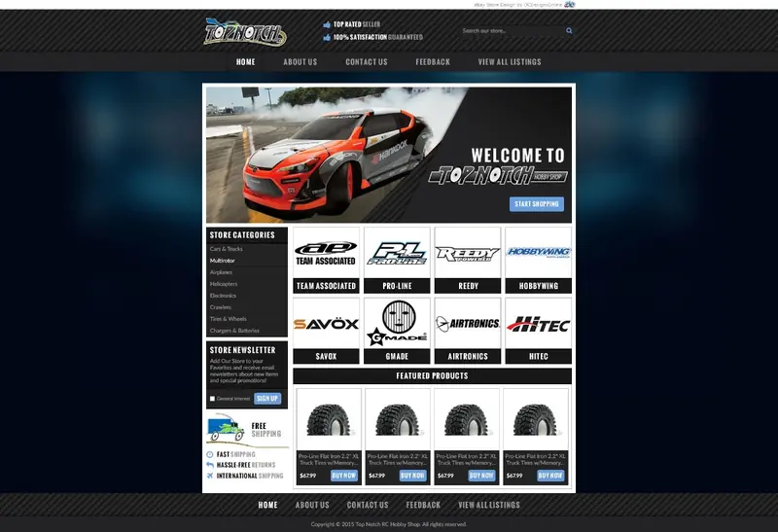Open Feedback in the footer navigation
Image resolution: width=778 pixels, height=532 pixels.
[423, 505]
